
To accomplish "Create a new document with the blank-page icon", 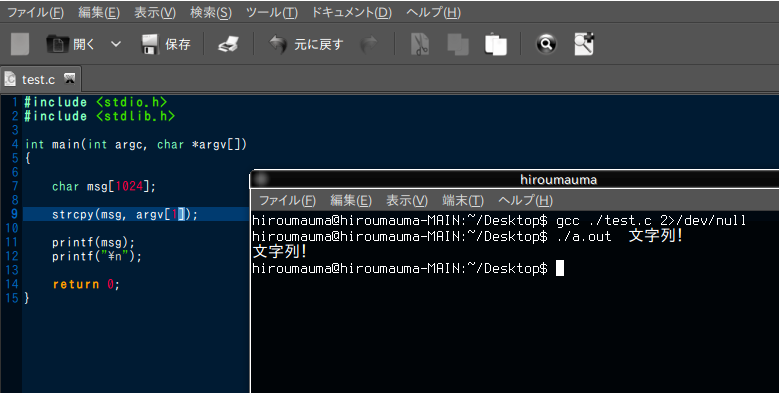I will [20, 44].
